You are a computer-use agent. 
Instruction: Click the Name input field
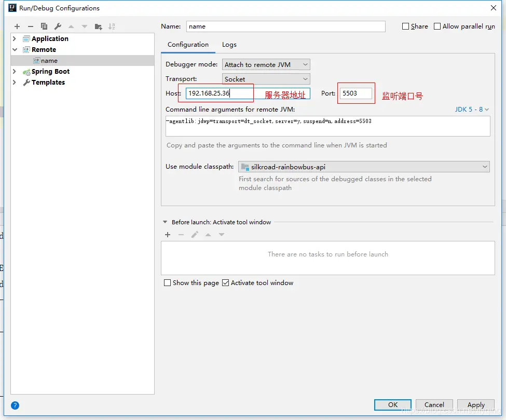[285, 26]
